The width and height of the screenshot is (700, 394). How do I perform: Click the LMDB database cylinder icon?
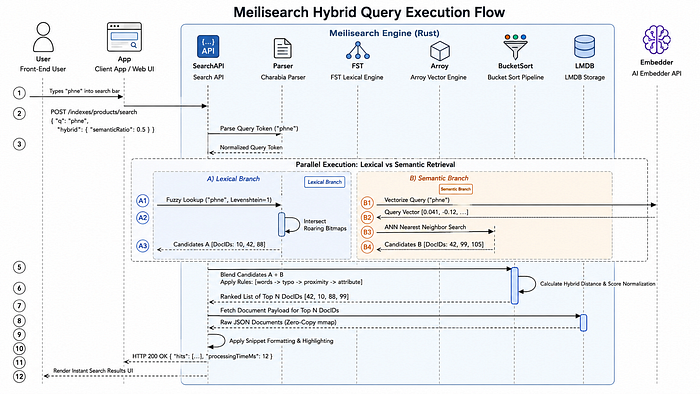(x=584, y=47)
